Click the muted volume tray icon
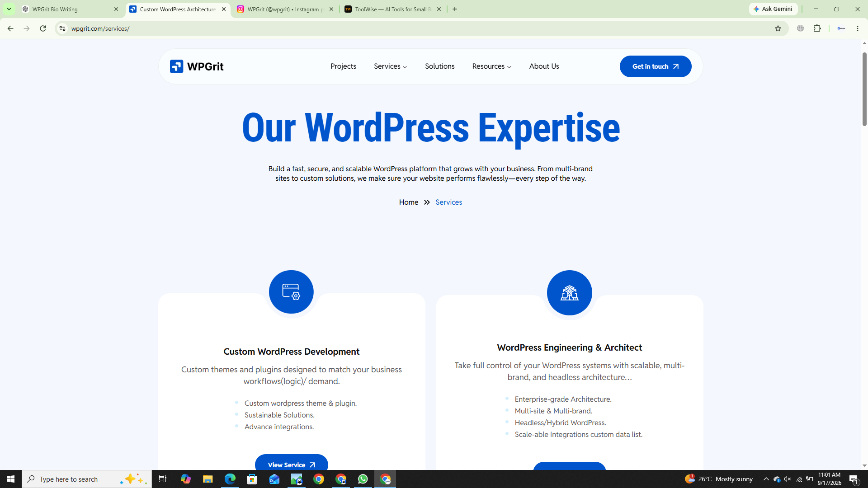868x488 pixels. 788,479
